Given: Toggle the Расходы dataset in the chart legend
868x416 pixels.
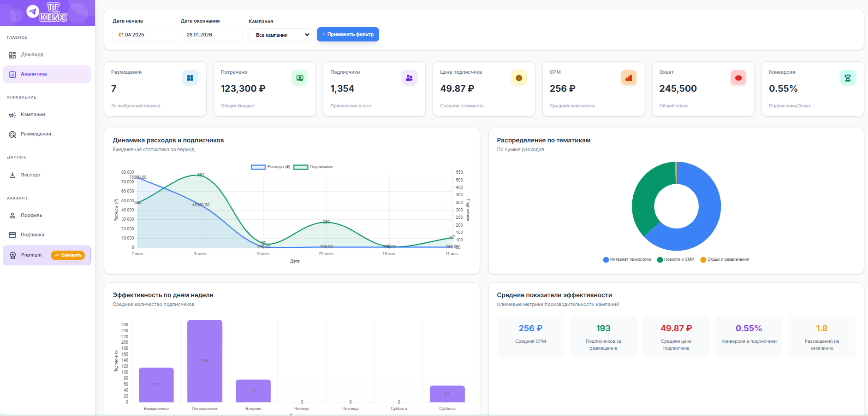Looking at the screenshot, I should click(x=271, y=167).
